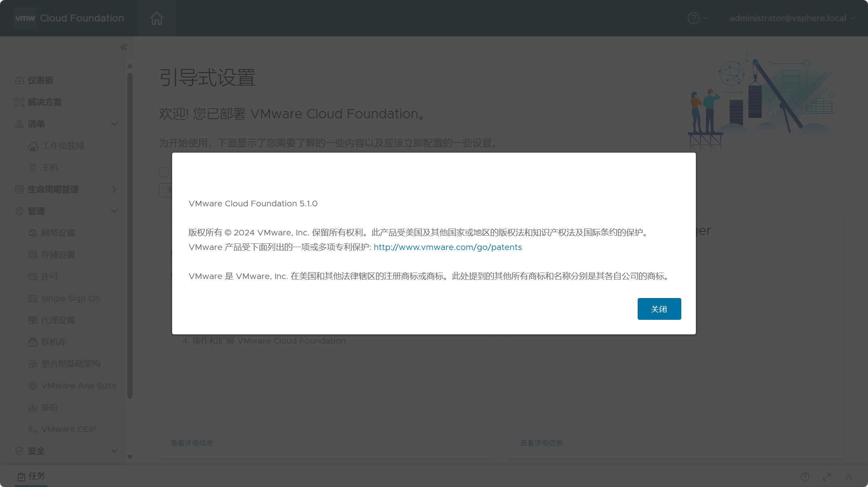The height and width of the screenshot is (487, 868).
Task: Click the licensing icon beside 许可
Action: 33,277
